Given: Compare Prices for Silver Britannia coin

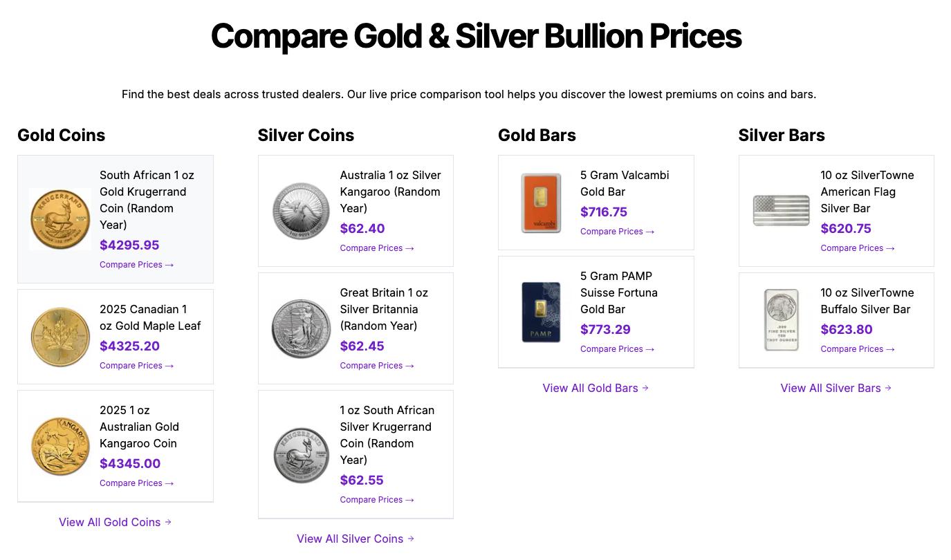Looking at the screenshot, I should 376,366.
